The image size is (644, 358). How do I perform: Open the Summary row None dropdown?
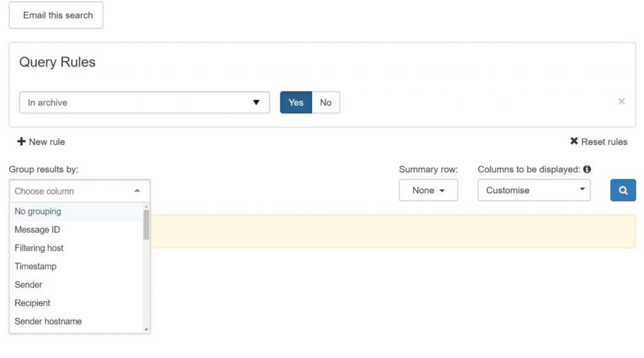[x=428, y=191]
